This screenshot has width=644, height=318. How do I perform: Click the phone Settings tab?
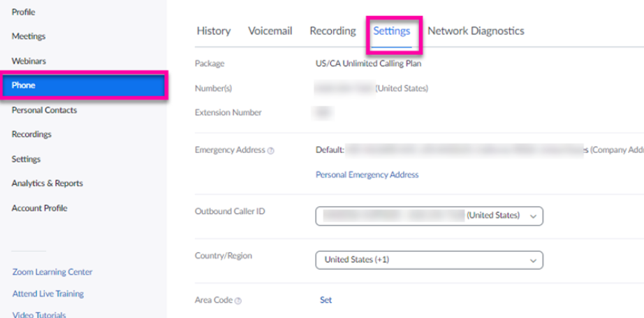[392, 31]
